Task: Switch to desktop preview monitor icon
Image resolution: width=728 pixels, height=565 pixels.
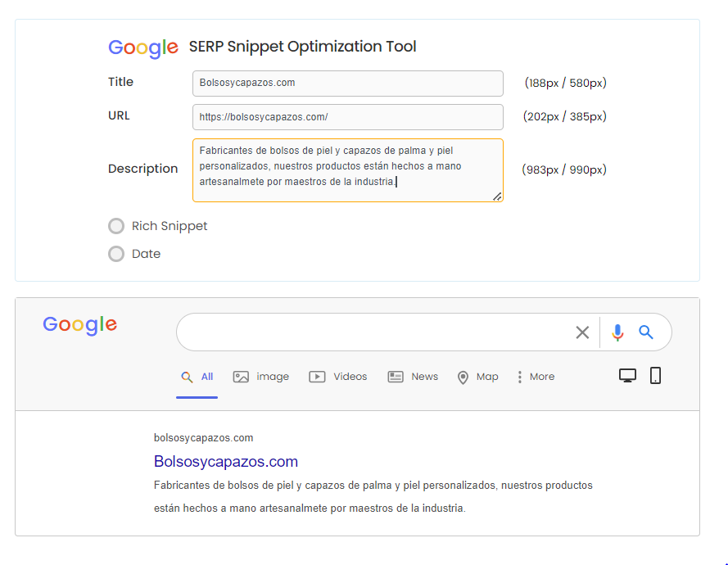Action: click(x=628, y=375)
